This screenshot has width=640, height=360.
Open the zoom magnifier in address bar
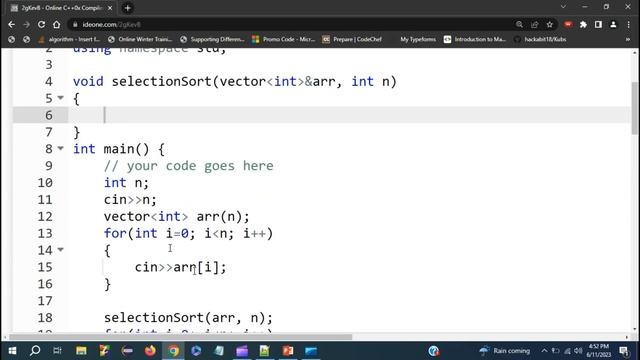click(519, 24)
